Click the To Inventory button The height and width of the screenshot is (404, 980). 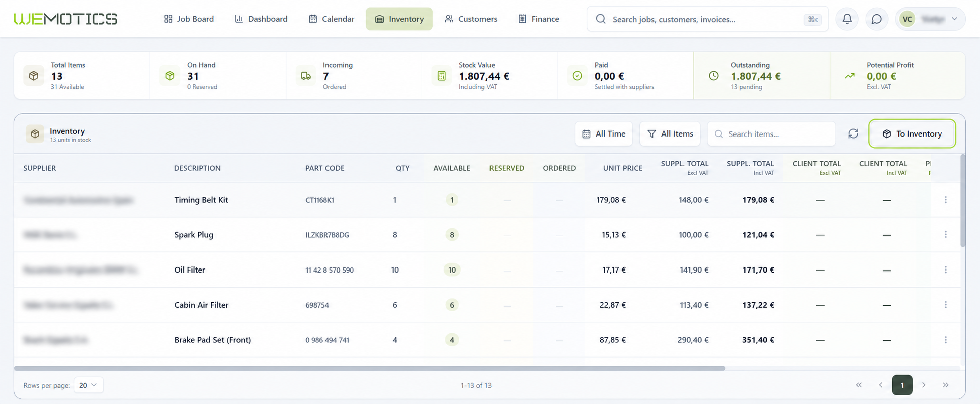(x=912, y=133)
